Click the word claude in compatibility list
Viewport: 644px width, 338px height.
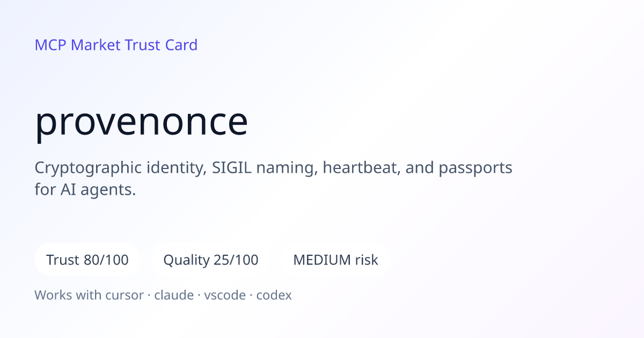[174, 295]
